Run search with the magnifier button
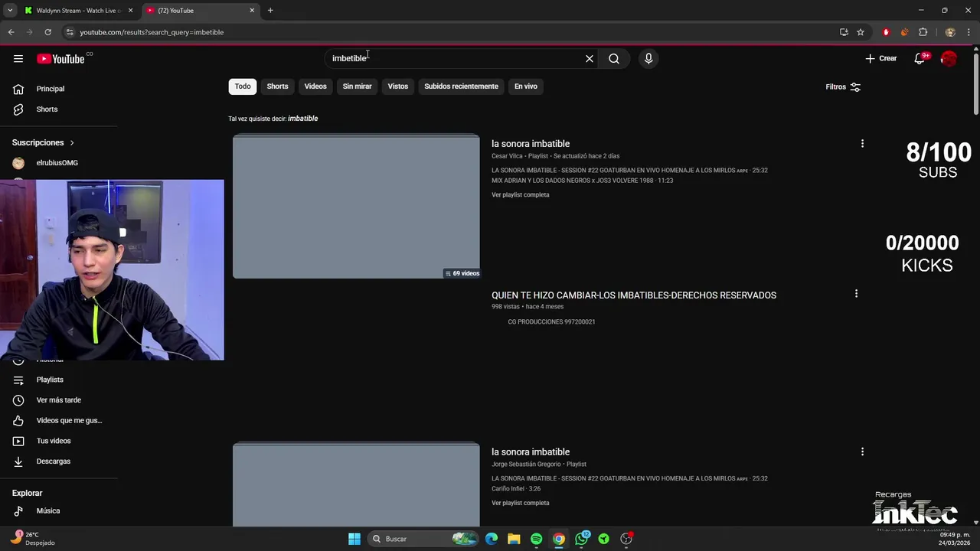The width and height of the screenshot is (980, 551). (614, 59)
